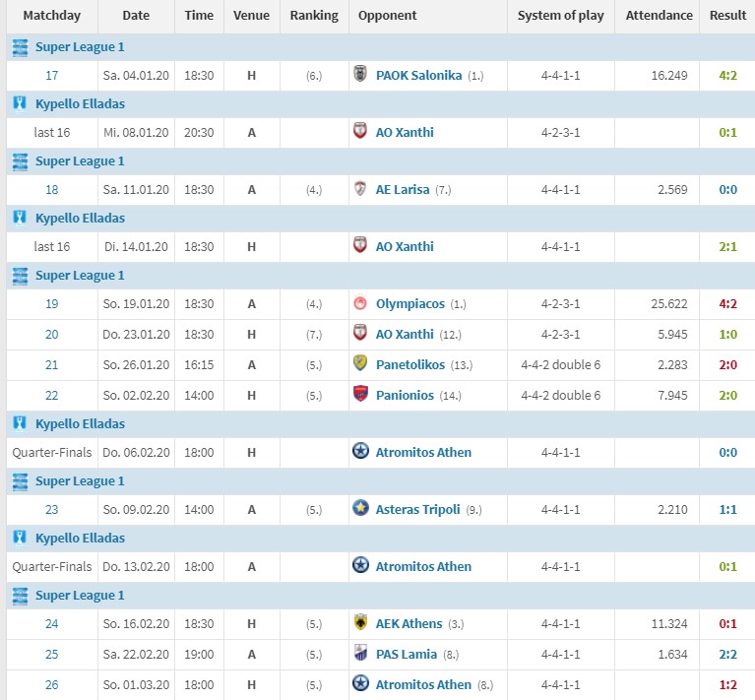Click Quarter-Finals label in 06.02.20 row
Screen dimensions: 755x700
[x=51, y=453]
